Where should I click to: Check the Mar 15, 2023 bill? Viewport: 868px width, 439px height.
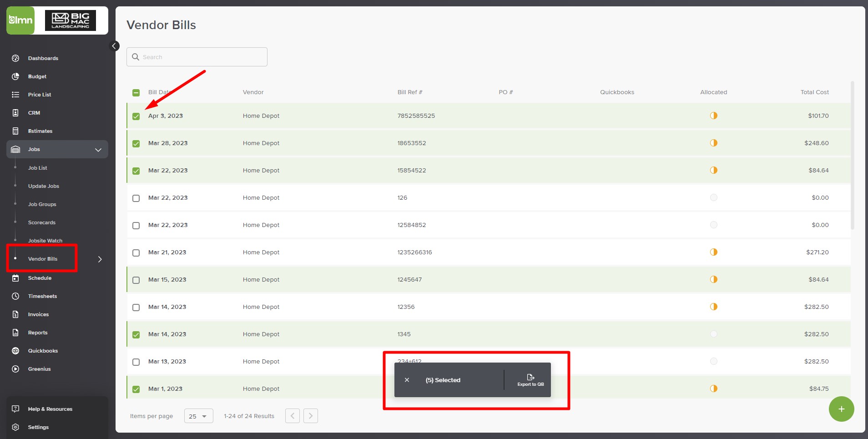coord(136,280)
